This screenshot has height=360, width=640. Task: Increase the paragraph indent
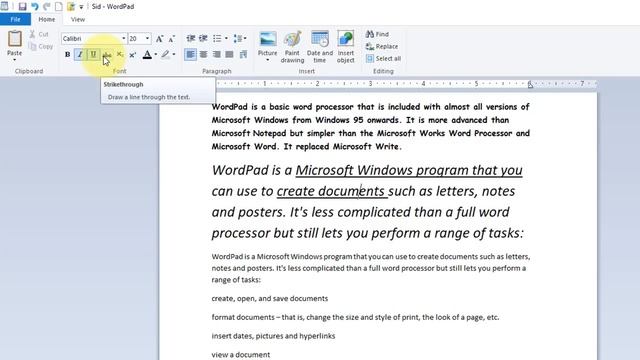(203, 38)
